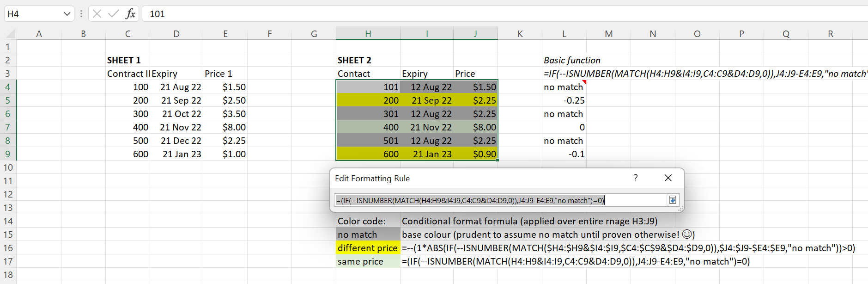Select the column M header
The width and height of the screenshot is (868, 284).
(x=608, y=34)
